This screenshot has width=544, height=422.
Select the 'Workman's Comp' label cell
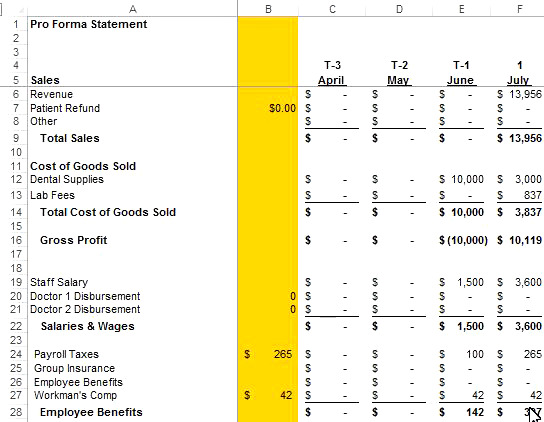(75, 395)
